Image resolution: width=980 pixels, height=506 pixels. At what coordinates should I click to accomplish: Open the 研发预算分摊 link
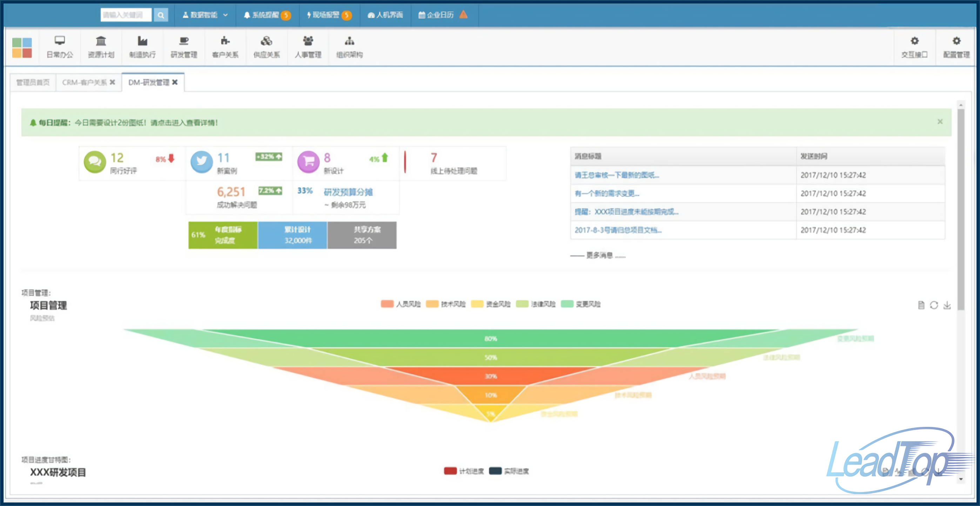coord(348,192)
